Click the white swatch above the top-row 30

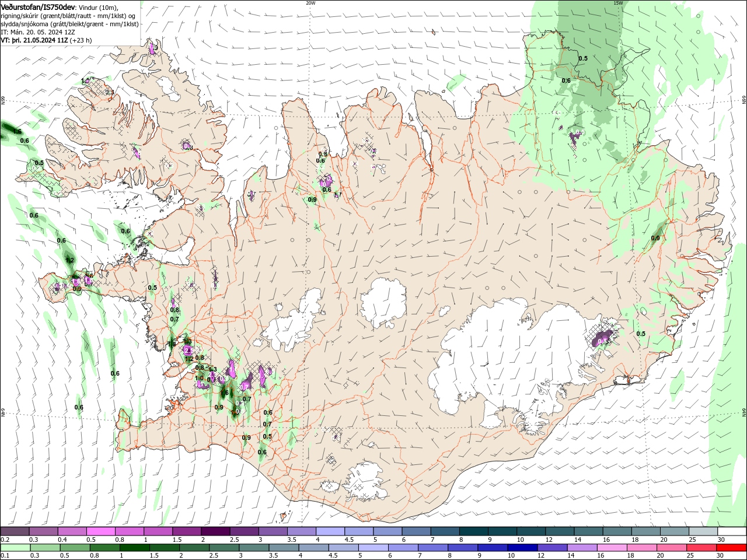tap(732, 531)
